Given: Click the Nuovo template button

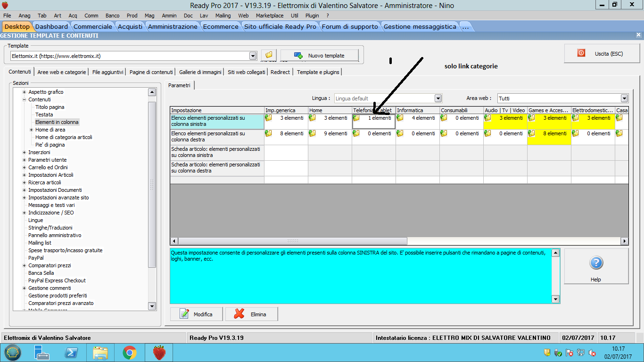Looking at the screenshot, I should 319,55.
